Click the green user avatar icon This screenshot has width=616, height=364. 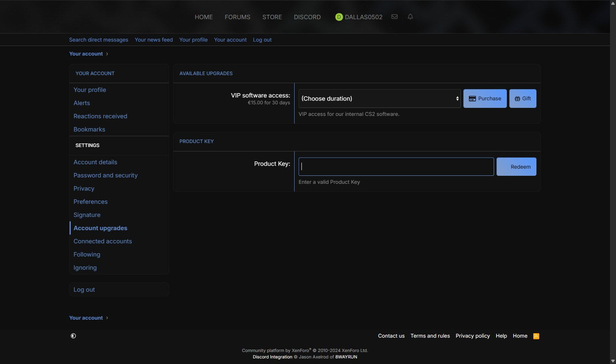(339, 17)
